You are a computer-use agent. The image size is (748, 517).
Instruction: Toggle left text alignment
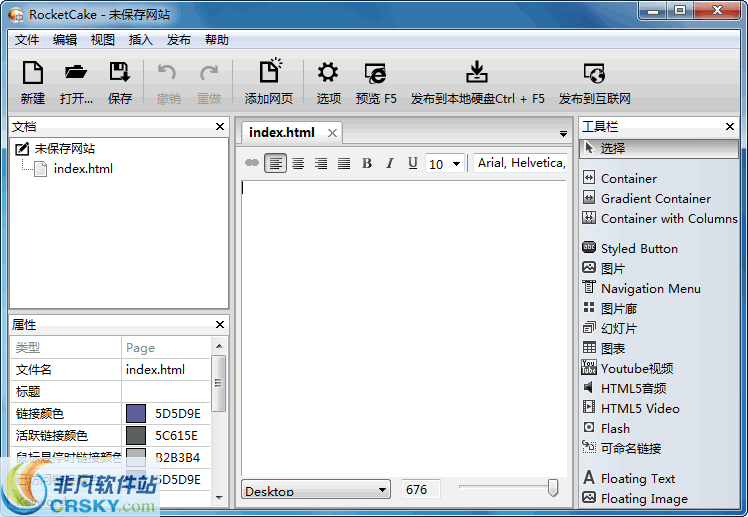275,163
